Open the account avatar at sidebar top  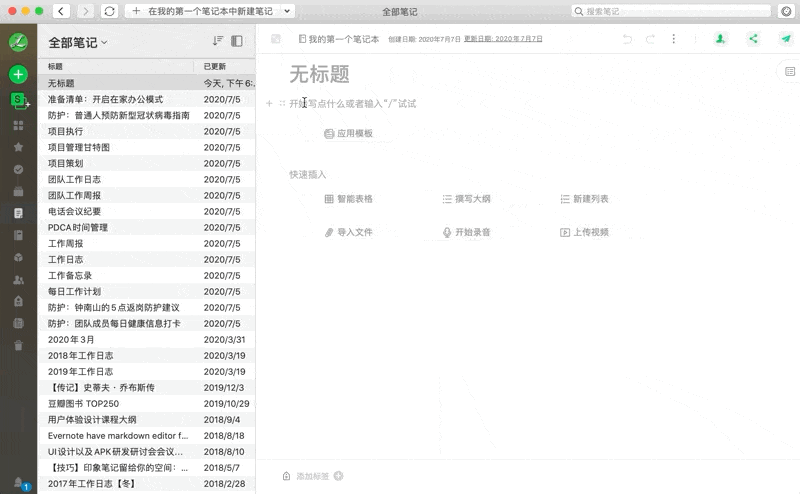pos(18,42)
